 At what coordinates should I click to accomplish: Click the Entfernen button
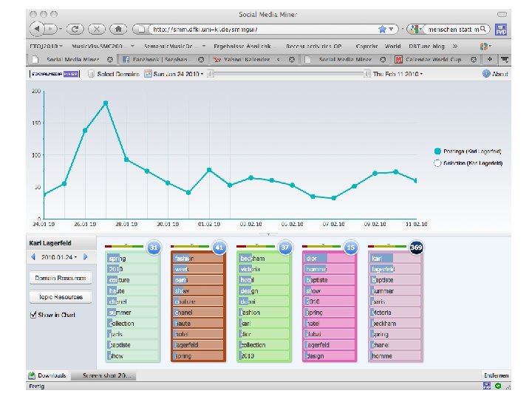(x=496, y=375)
